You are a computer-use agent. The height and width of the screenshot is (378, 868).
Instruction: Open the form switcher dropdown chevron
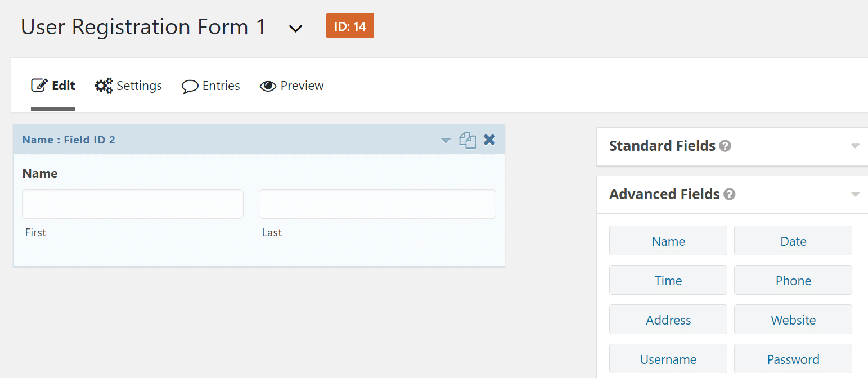tap(296, 28)
